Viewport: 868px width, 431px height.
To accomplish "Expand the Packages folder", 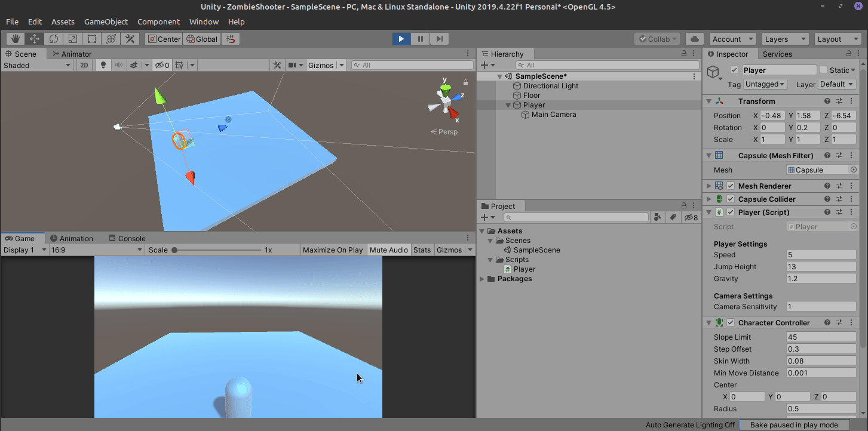I will point(482,279).
